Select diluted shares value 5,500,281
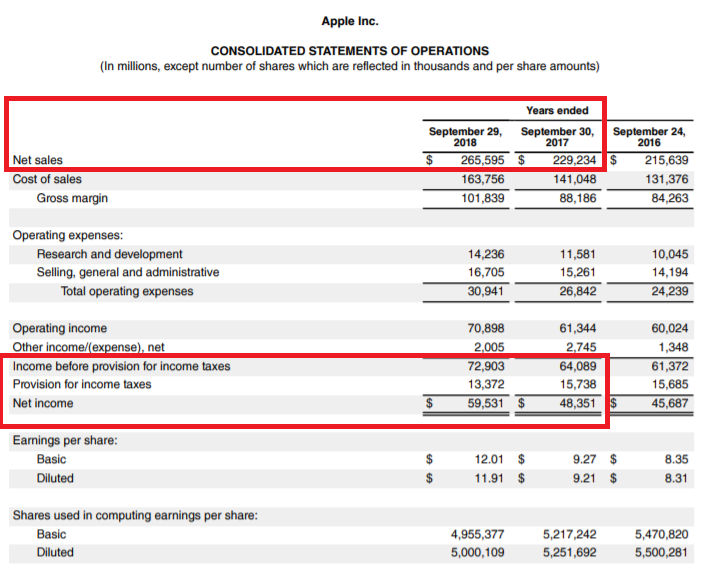Screen dimensions: 706x574 pos(661,552)
